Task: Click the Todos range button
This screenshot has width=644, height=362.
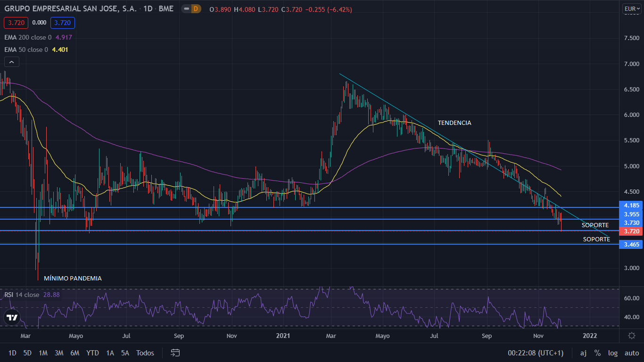Action: (145, 353)
